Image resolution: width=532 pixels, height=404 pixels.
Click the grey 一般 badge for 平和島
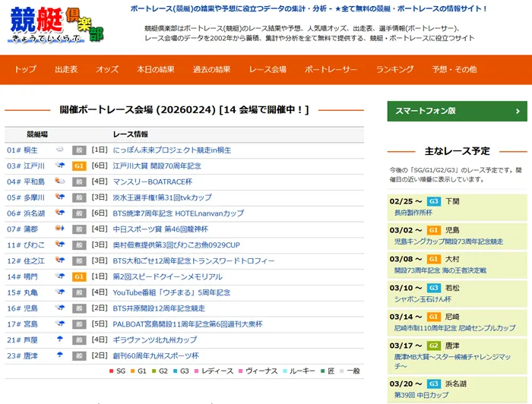coord(79,182)
